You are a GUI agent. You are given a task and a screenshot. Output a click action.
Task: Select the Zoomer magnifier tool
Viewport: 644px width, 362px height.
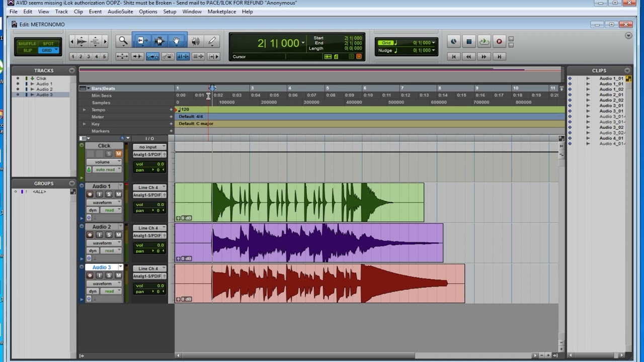pyautogui.click(x=123, y=41)
